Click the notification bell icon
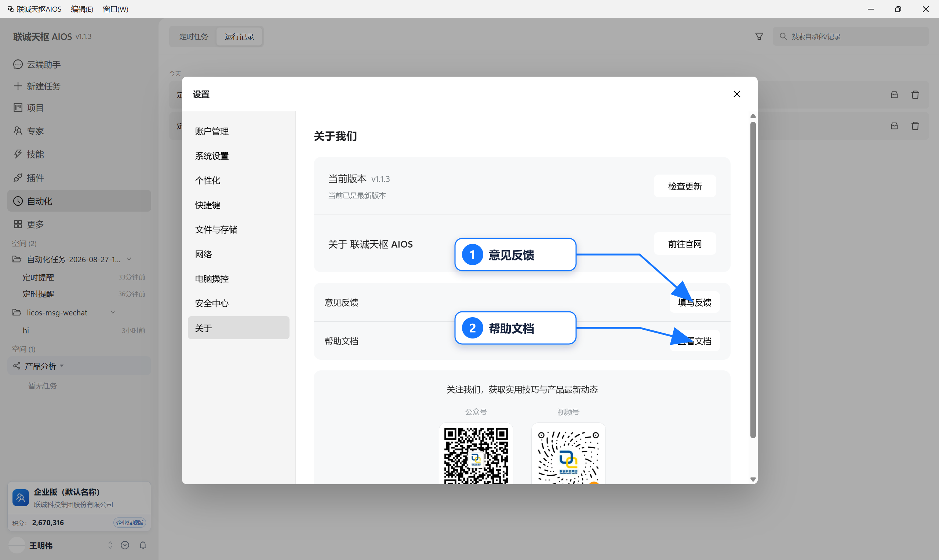 (143, 545)
